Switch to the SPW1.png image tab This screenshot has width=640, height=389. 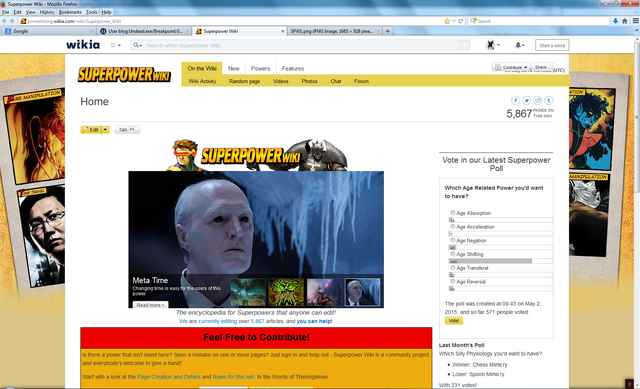click(x=335, y=31)
